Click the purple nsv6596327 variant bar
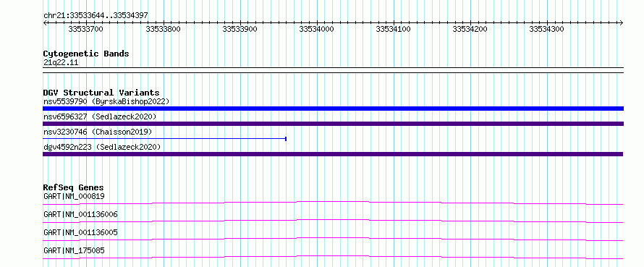644x267 pixels. pos(333,124)
